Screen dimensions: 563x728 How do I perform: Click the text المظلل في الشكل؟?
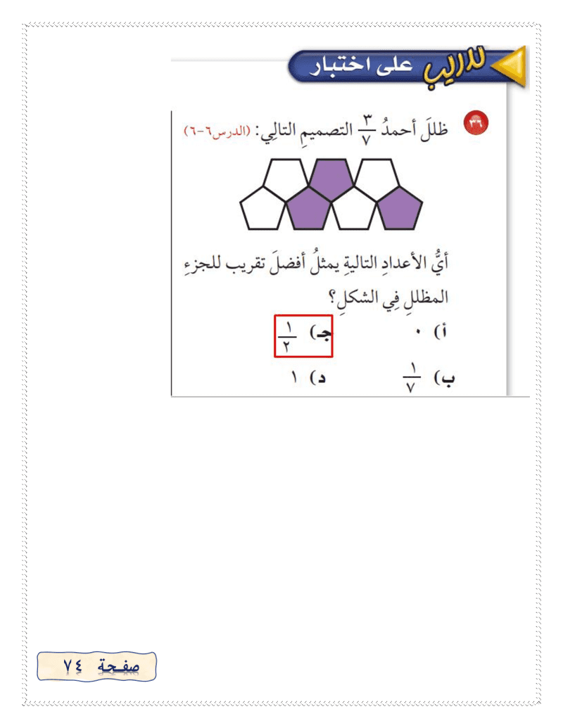[388, 297]
